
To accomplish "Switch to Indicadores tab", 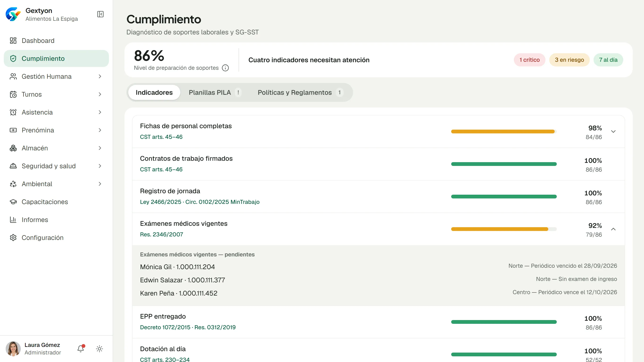I will 154,92.
